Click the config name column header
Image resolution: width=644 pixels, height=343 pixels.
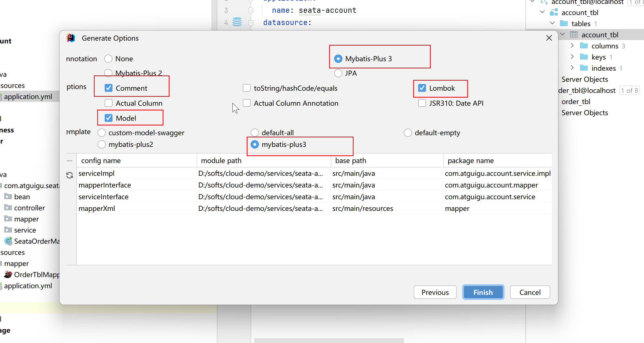[x=137, y=161]
